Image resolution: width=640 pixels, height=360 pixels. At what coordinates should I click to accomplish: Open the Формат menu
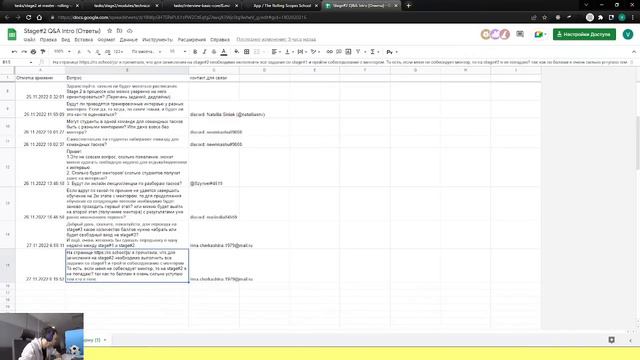click(x=106, y=40)
